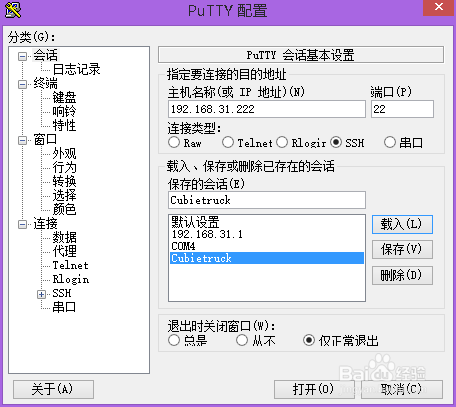Screen dimensions: 456x407
Task: Click 取消(C) cancel button
Action: click(x=402, y=389)
